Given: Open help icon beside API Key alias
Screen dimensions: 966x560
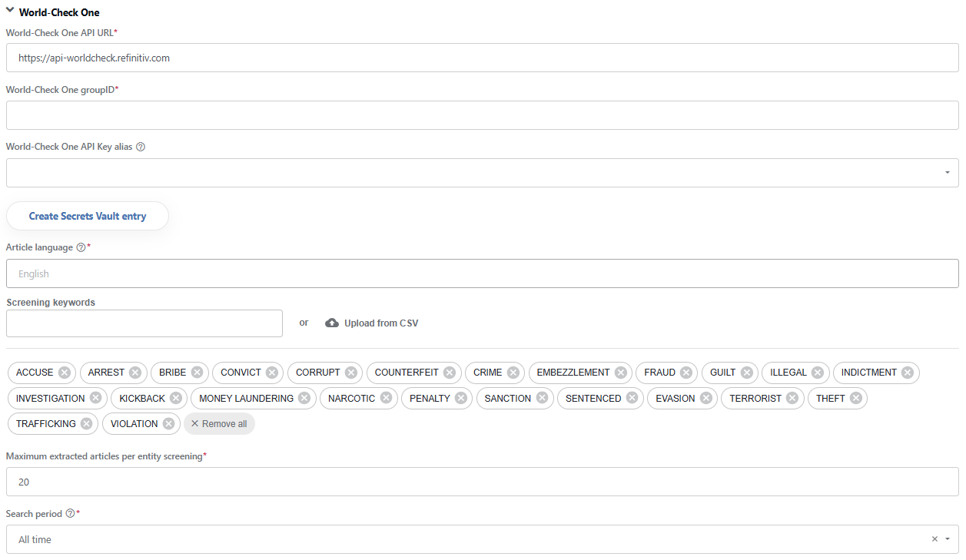Looking at the screenshot, I should (x=141, y=147).
